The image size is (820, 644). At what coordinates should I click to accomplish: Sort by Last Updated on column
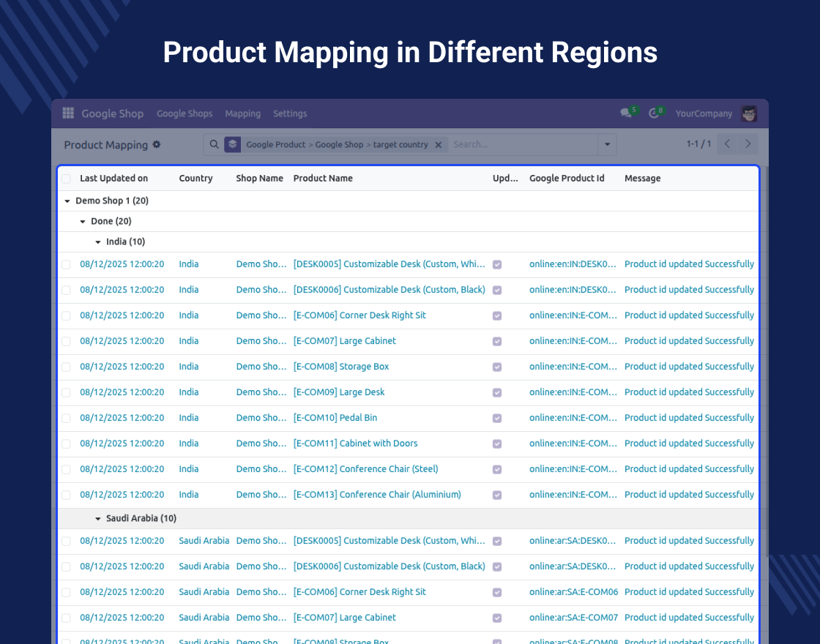(114, 179)
